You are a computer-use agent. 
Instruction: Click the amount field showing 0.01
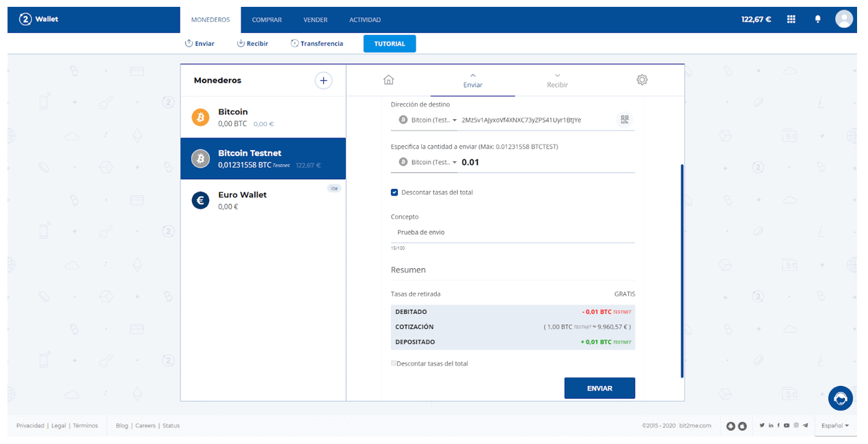(547, 162)
